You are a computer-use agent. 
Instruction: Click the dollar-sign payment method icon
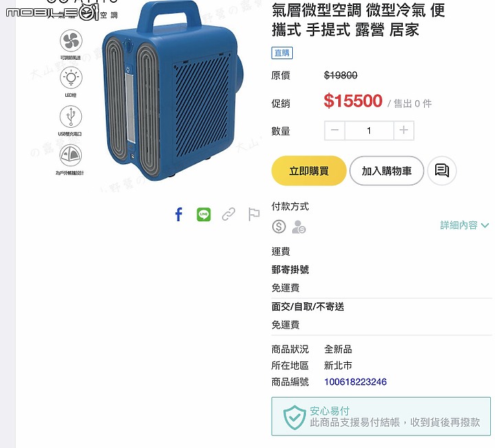click(x=278, y=227)
